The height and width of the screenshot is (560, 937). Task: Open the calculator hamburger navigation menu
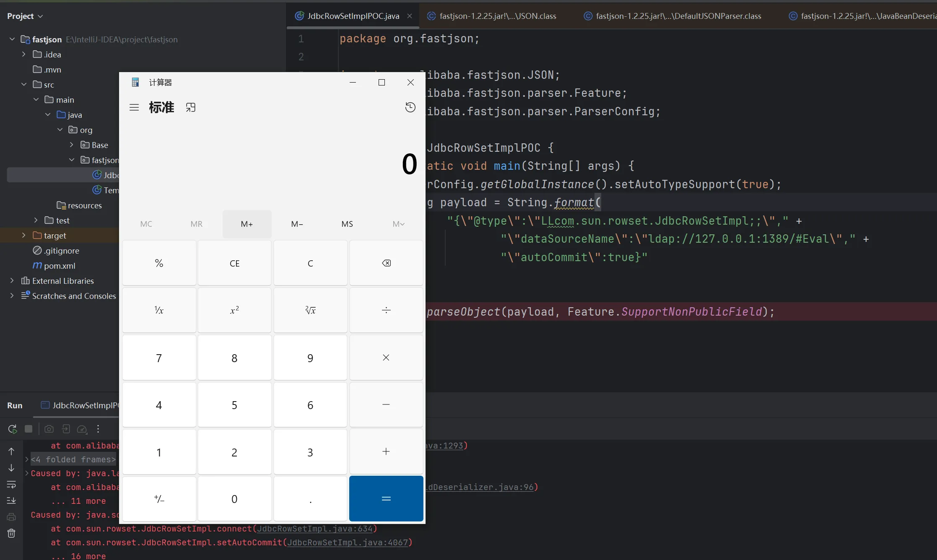[134, 107]
